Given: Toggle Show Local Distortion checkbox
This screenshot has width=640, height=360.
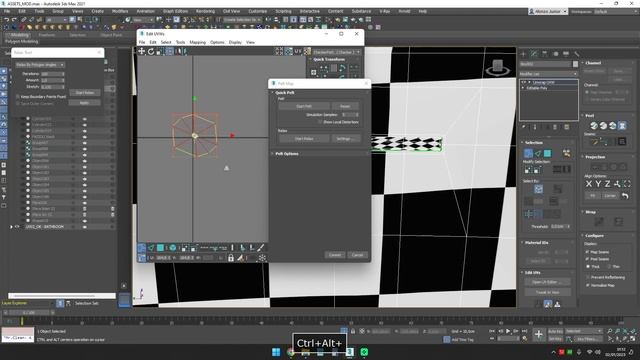Looking at the screenshot, I should pos(320,122).
